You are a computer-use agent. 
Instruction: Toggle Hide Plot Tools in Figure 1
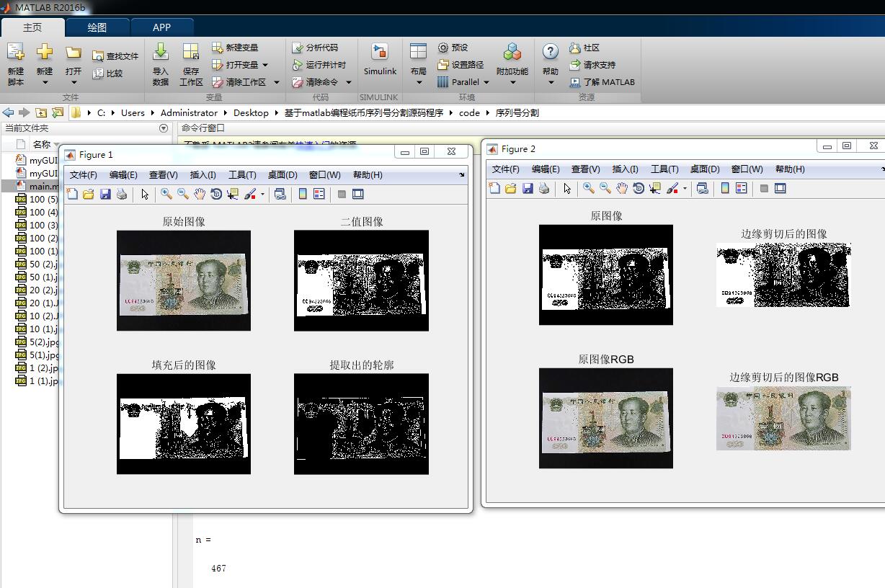342,194
